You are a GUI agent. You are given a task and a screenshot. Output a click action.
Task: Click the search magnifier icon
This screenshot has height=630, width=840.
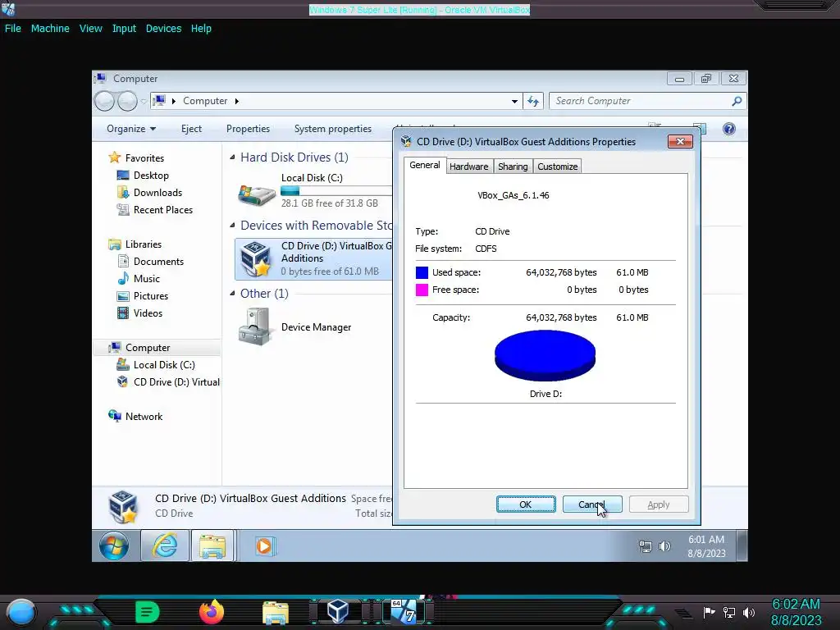[x=737, y=101]
